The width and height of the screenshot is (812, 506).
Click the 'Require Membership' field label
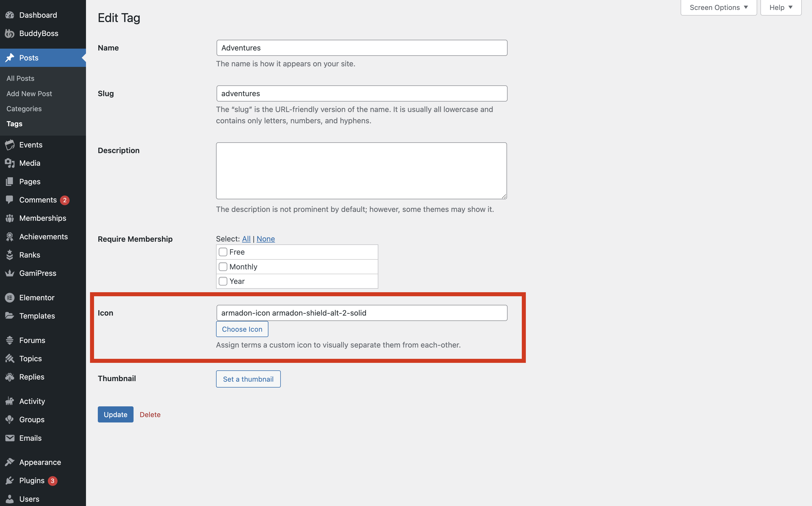coord(135,239)
